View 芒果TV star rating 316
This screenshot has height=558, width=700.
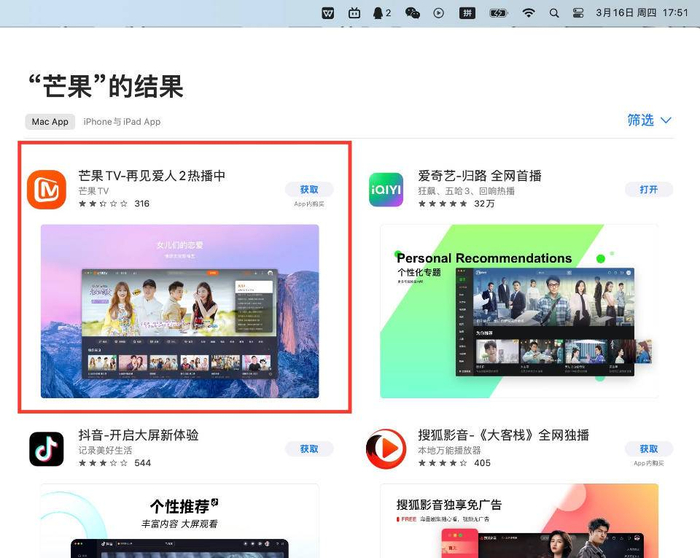[x=114, y=204]
